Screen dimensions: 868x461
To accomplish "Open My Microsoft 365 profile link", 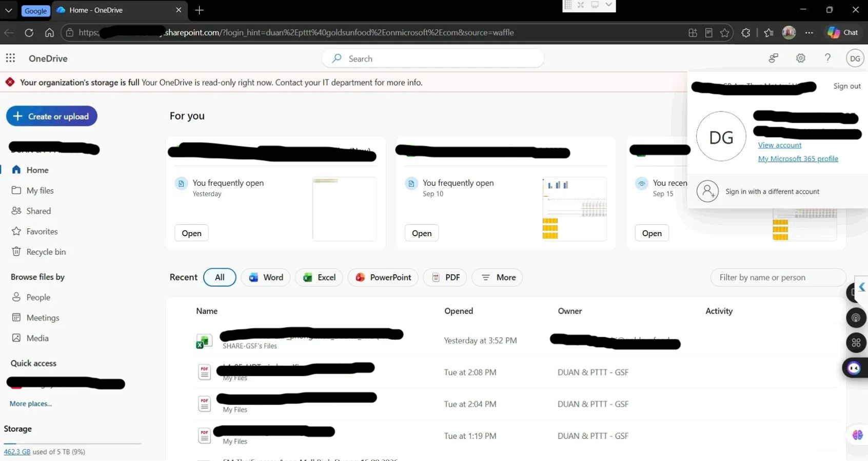I will coord(798,159).
